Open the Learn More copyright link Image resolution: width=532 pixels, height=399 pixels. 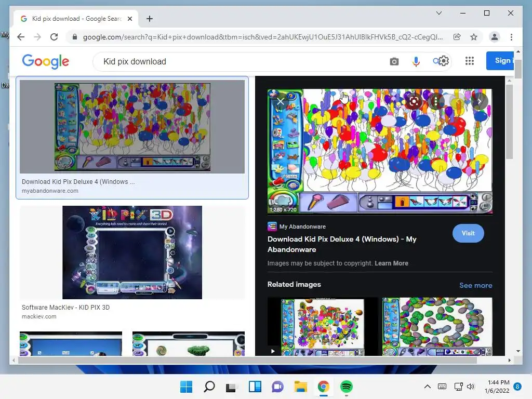(x=391, y=263)
